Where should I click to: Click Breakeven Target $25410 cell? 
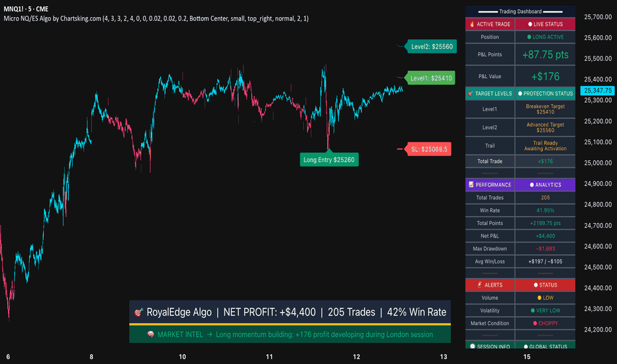pos(546,109)
